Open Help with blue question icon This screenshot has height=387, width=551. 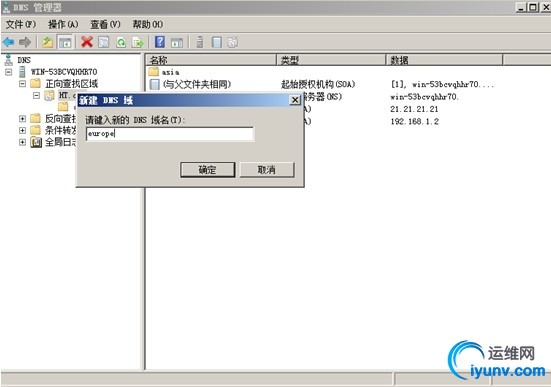160,42
